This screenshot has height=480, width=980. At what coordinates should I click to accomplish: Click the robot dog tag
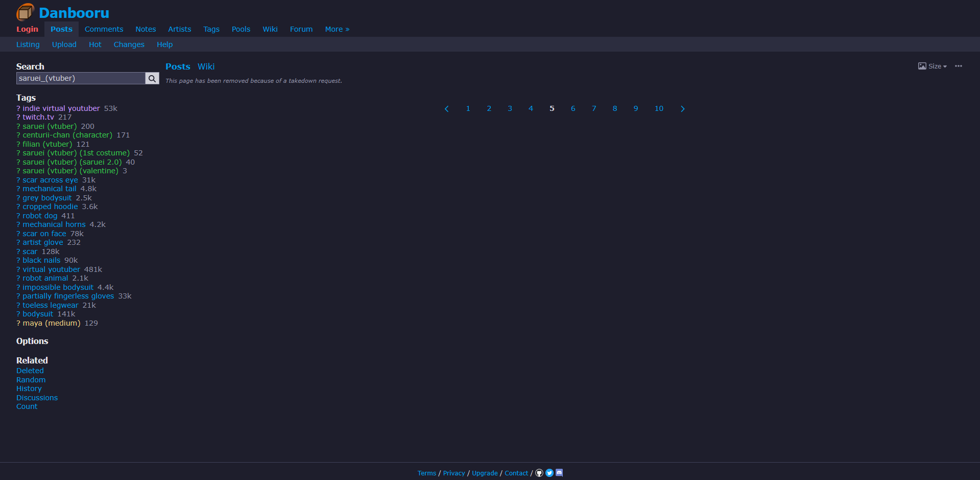40,216
